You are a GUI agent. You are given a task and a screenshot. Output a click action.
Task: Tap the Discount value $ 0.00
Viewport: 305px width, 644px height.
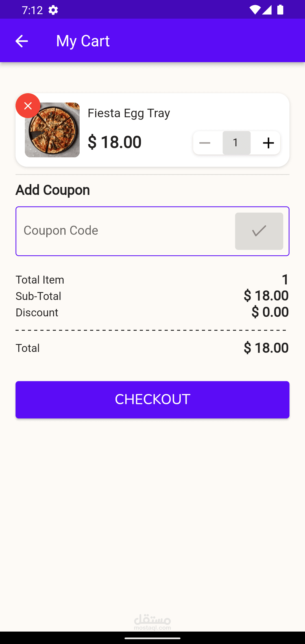point(270,312)
